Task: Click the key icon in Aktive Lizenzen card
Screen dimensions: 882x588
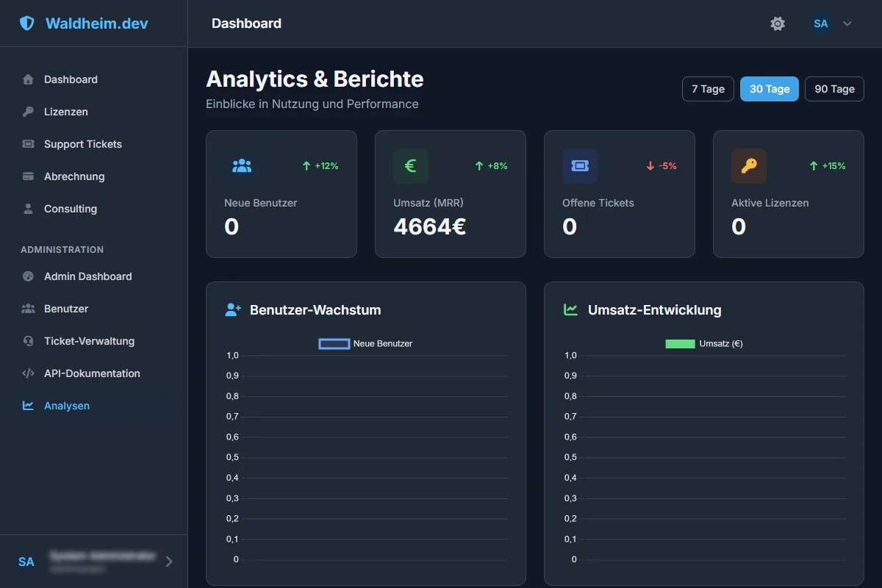Action: [749, 166]
